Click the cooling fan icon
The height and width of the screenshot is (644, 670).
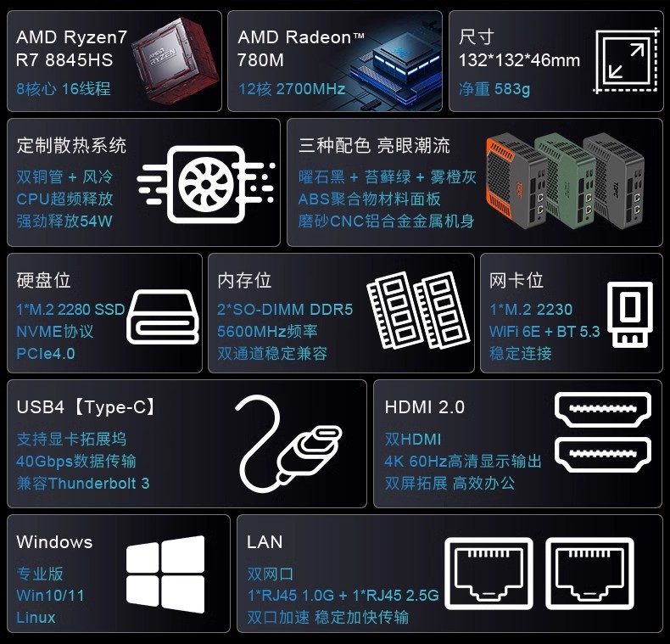click(x=206, y=185)
